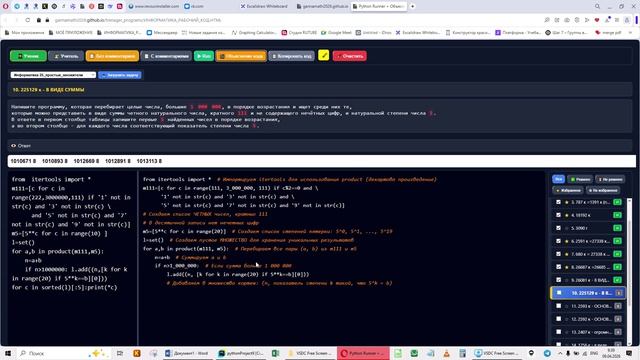Click into the left code editor
This screenshot has height=360, width=640.
coord(72,257)
